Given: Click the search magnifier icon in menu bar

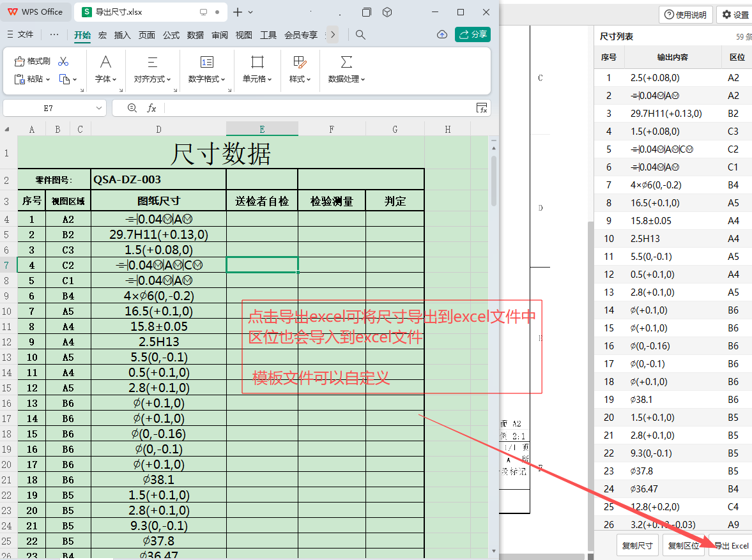Looking at the screenshot, I should (360, 35).
